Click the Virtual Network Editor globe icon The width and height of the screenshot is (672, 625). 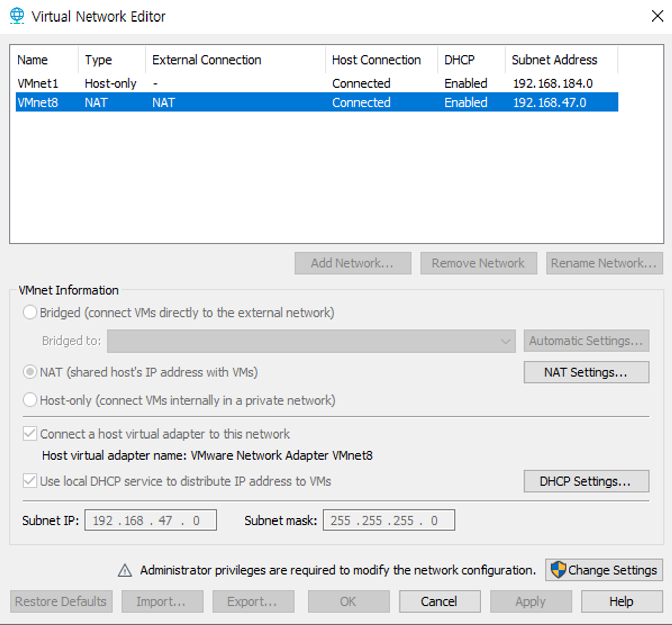tap(17, 15)
